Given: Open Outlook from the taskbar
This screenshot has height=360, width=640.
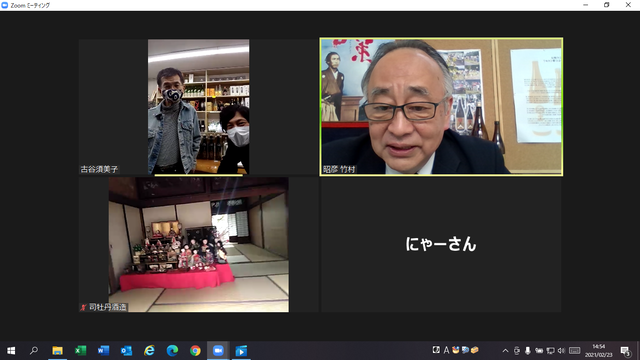Looking at the screenshot, I should click(x=126, y=351).
